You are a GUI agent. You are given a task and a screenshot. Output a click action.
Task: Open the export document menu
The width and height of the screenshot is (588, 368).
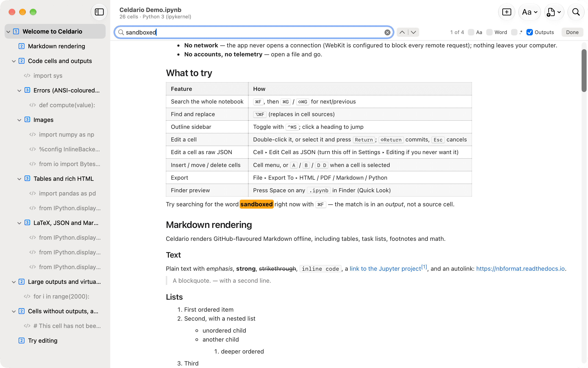pyautogui.click(x=554, y=12)
